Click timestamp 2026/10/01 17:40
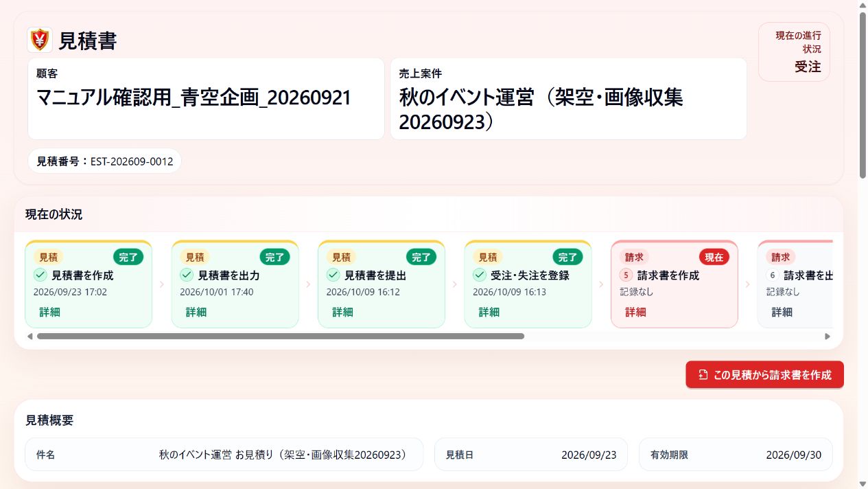Viewport: 868px width, 489px height. (x=217, y=292)
